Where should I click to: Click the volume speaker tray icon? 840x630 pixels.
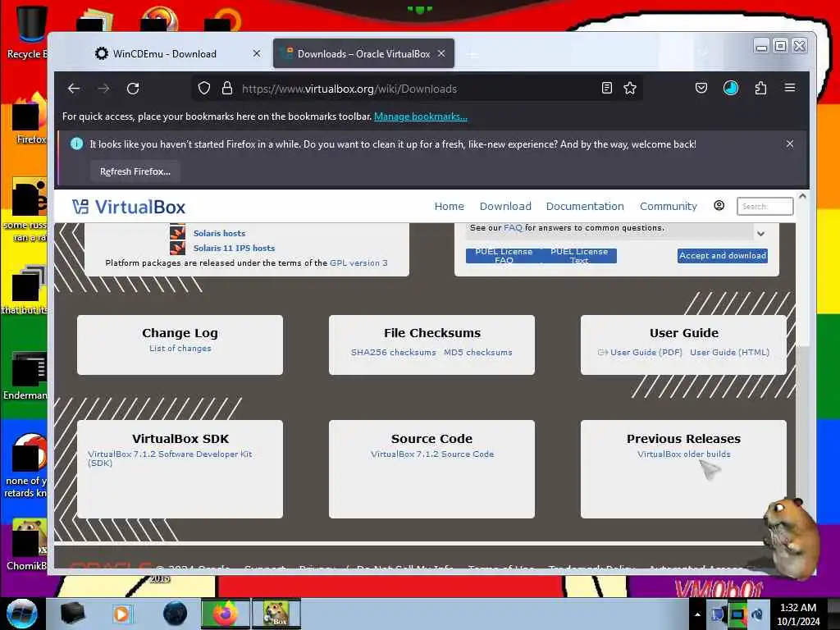tap(756, 614)
